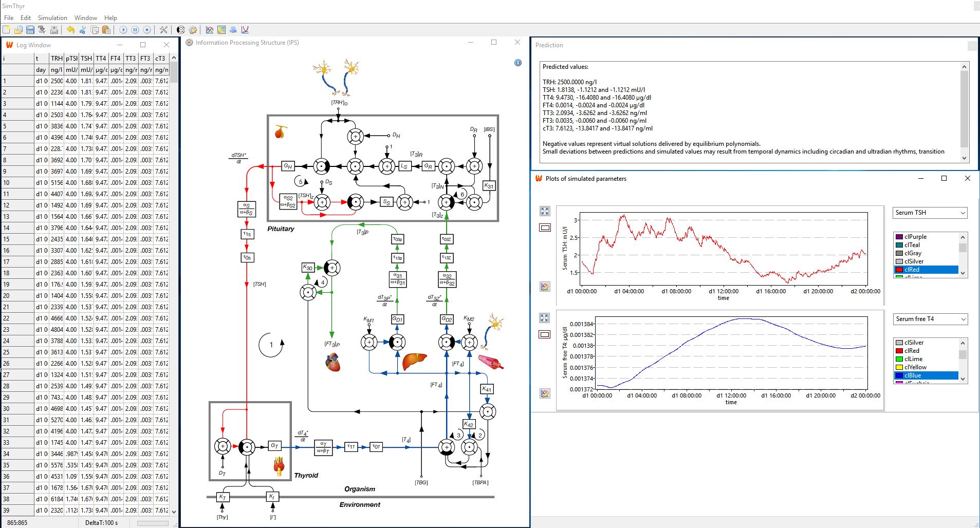Click the Save floppy-disk toolbar icon
Screen dimensions: 980x528
click(30, 30)
